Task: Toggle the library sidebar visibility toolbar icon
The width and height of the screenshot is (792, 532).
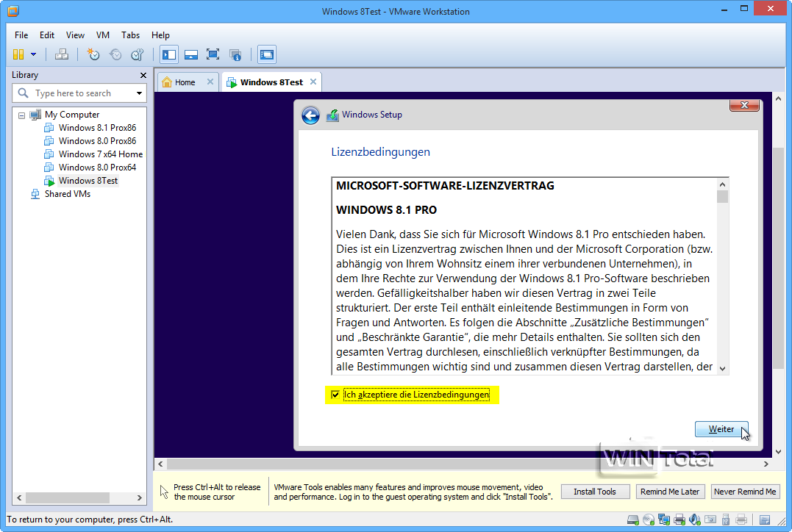Action: tap(169, 54)
